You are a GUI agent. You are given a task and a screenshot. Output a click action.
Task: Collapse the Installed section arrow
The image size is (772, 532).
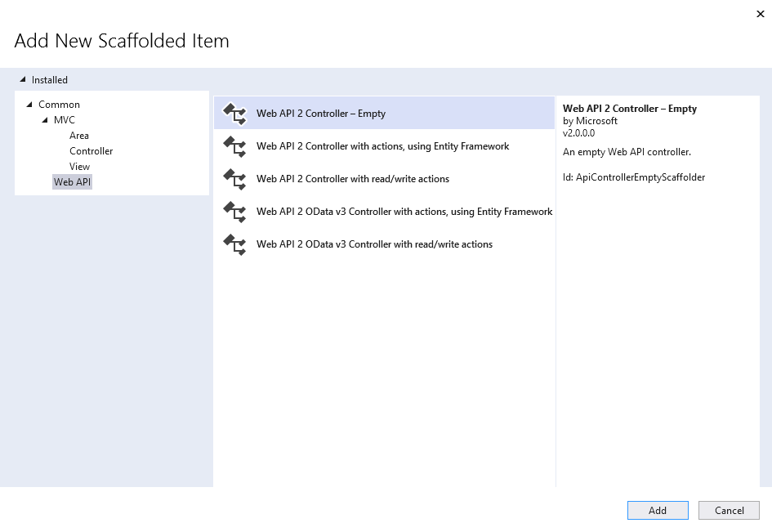click(22, 80)
